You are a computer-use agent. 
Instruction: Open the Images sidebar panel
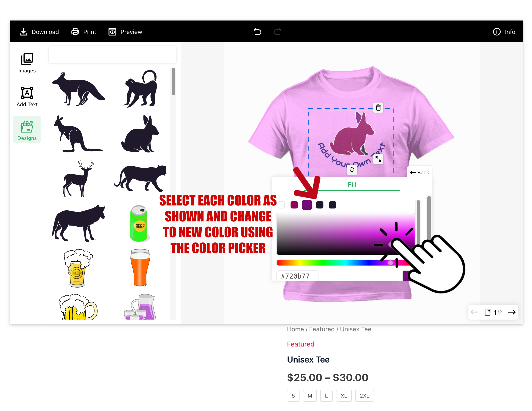tap(27, 63)
